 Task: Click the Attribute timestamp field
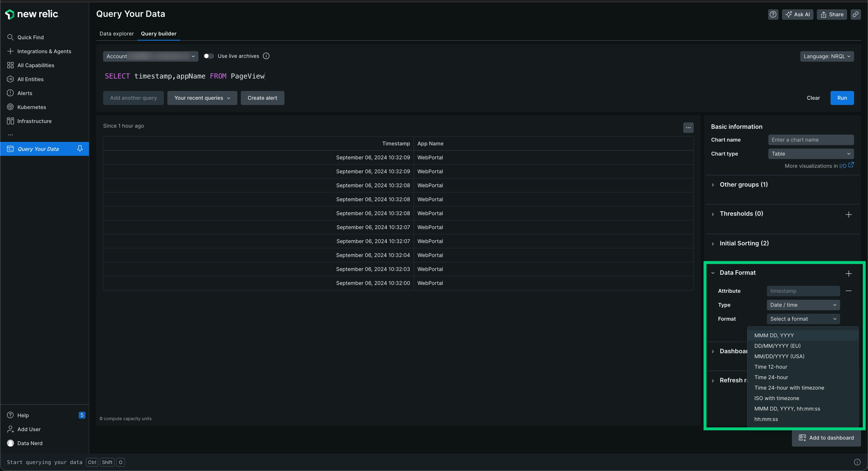[x=803, y=291]
